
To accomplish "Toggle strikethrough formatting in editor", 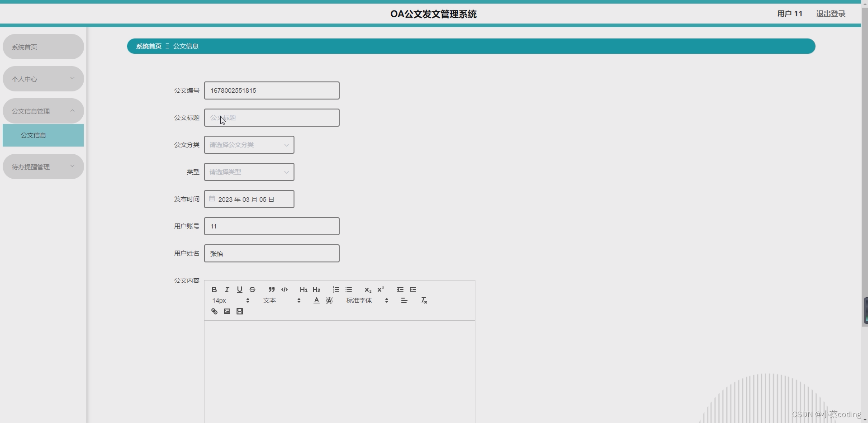I will tap(252, 290).
